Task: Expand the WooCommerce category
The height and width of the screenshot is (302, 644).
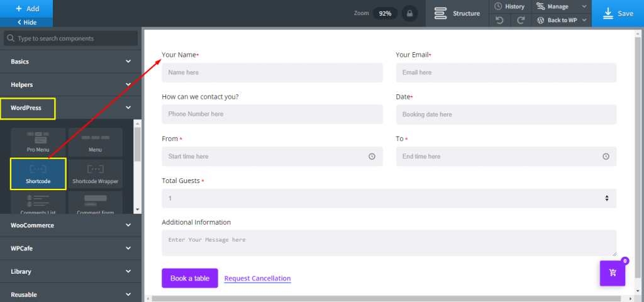Action: tap(70, 225)
